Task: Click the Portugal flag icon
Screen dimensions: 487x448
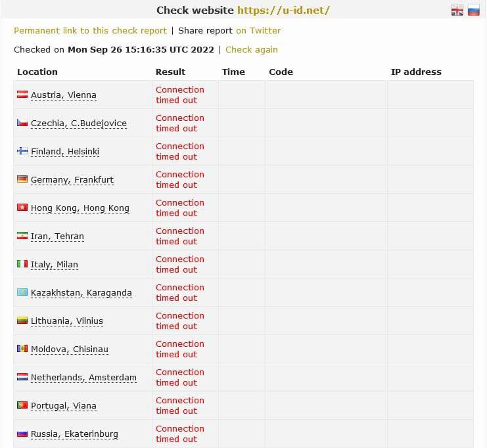Action: (x=22, y=405)
